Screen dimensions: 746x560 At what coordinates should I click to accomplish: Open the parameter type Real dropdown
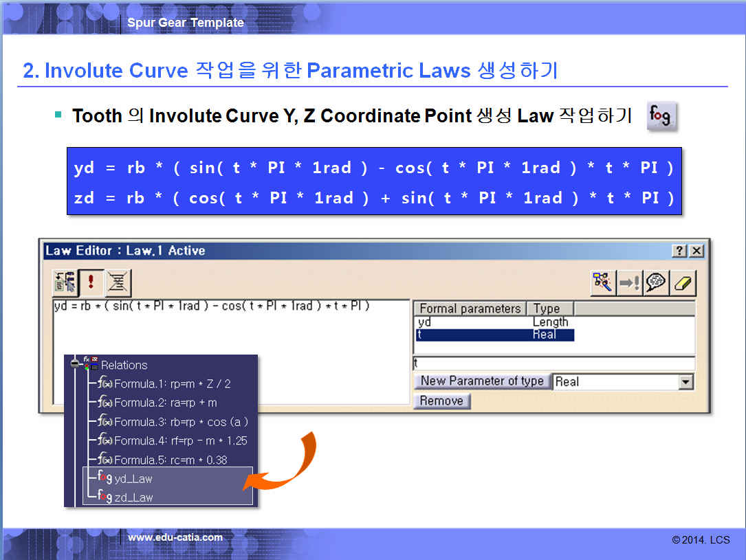click(685, 382)
